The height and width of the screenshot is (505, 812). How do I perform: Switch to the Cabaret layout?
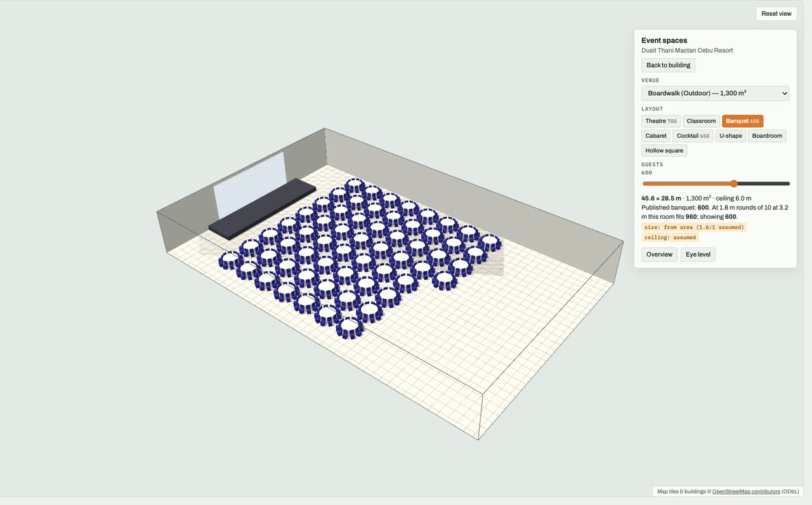pyautogui.click(x=656, y=136)
